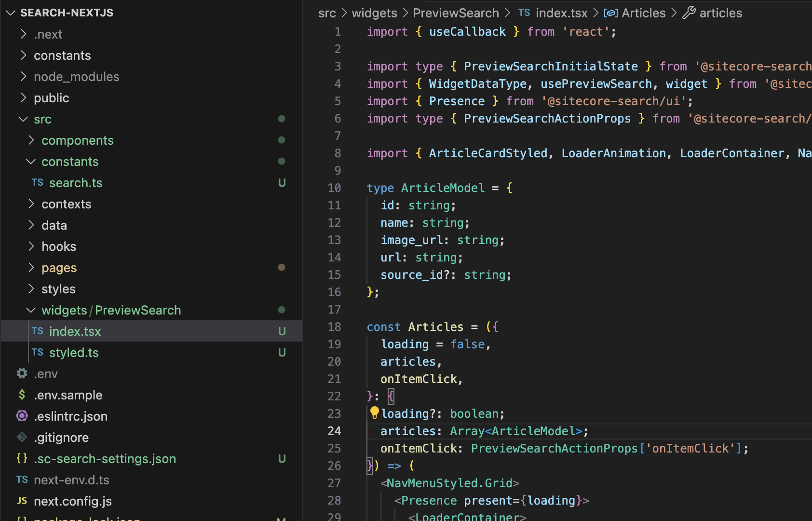Click the gear icon of .env file
812x521 pixels.
point(22,373)
